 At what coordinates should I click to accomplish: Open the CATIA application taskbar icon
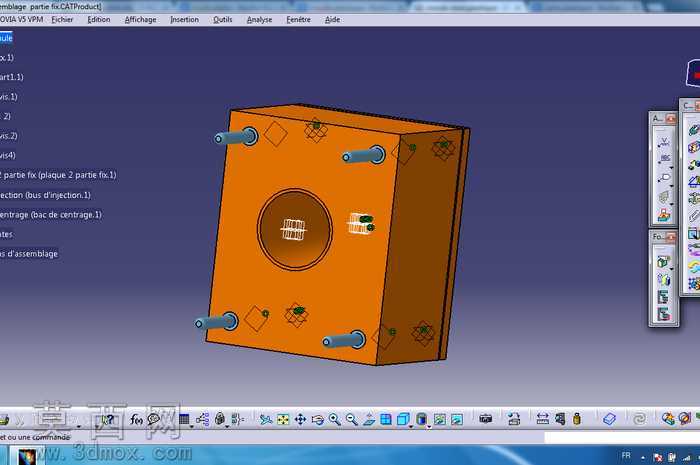[x=26, y=457]
